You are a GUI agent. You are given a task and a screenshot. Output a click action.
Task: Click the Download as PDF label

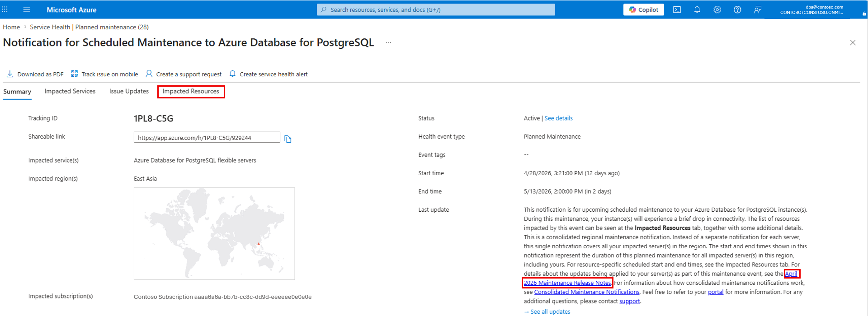pos(40,74)
